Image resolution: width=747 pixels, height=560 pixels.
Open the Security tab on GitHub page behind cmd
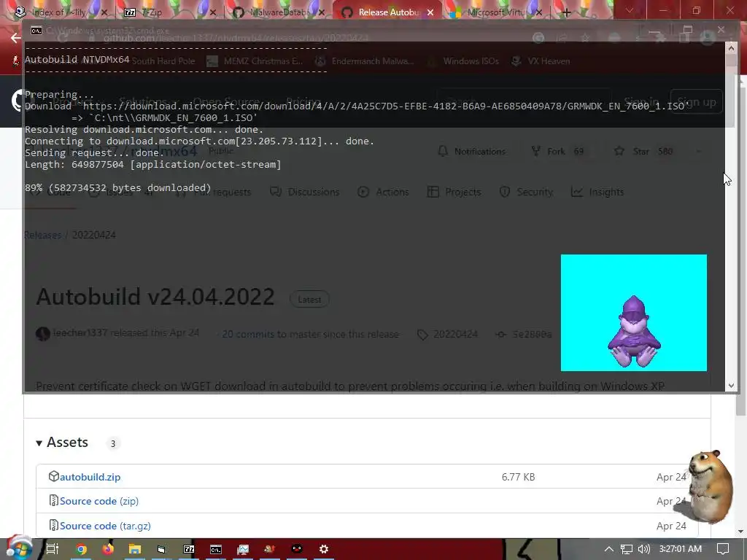click(x=526, y=192)
